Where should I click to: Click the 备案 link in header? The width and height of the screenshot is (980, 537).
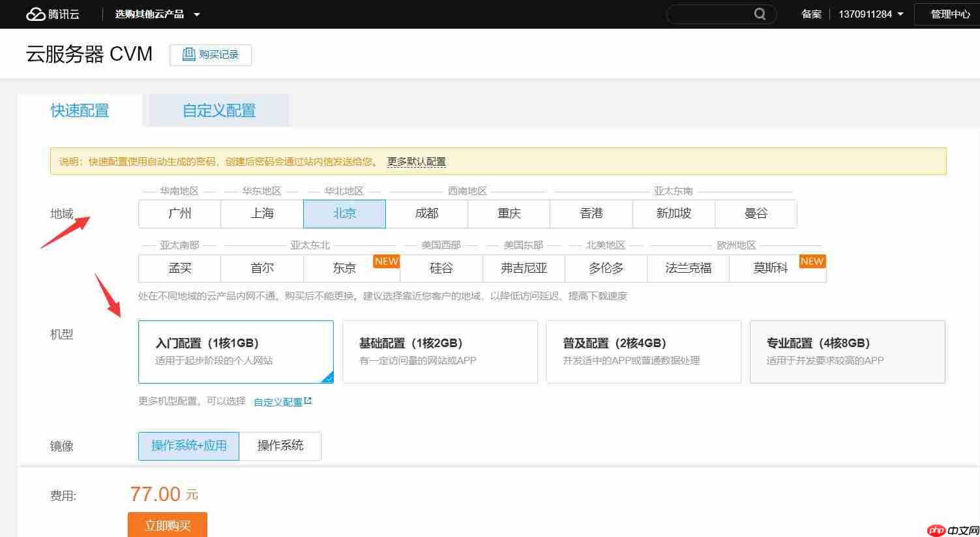[x=811, y=14]
